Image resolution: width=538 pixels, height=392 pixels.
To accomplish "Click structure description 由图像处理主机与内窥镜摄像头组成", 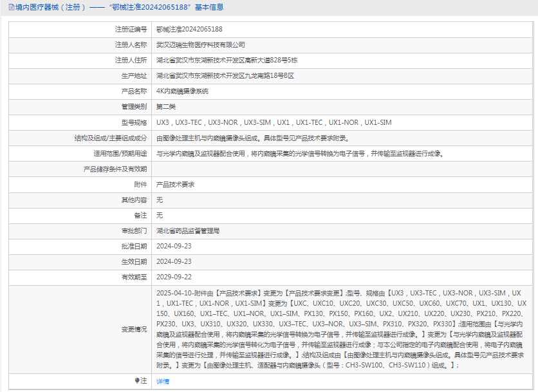I will 253,138.
